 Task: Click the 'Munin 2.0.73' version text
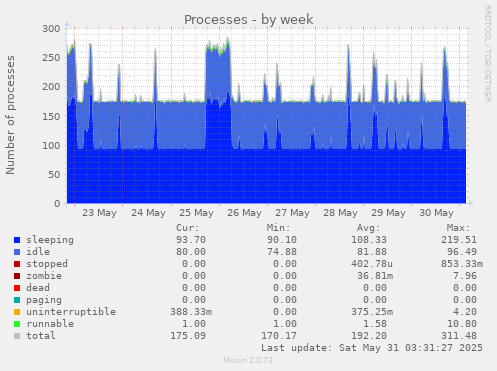click(248, 360)
